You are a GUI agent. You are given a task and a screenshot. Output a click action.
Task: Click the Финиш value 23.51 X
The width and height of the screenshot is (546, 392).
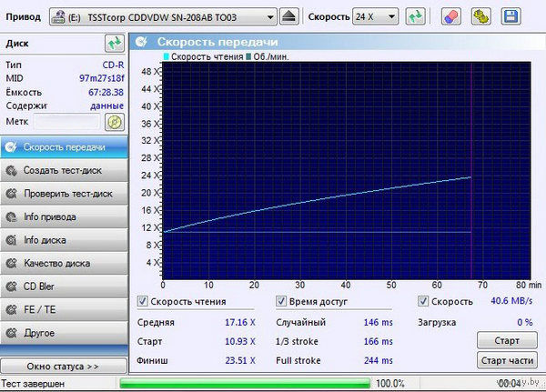coord(240,361)
